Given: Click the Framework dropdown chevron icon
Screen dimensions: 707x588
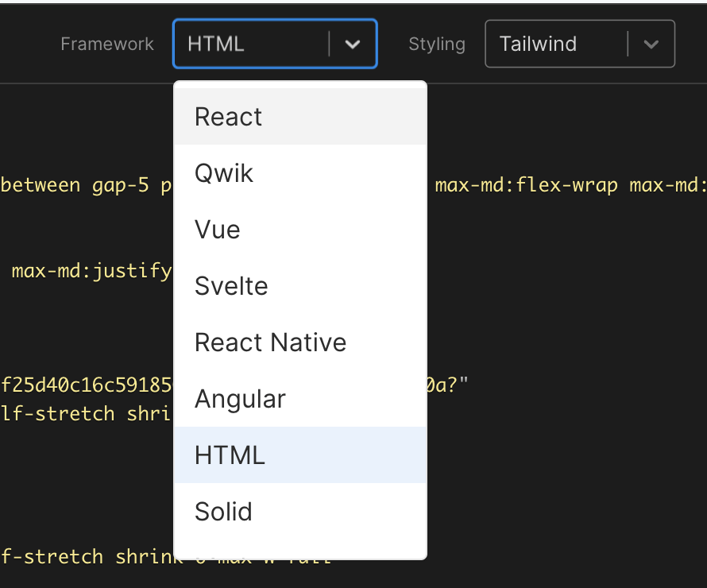Looking at the screenshot, I should [x=353, y=44].
